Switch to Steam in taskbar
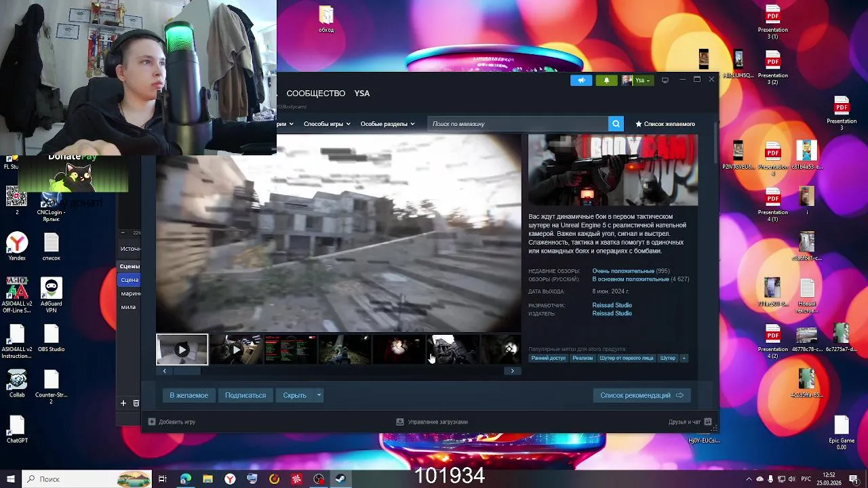The height and width of the screenshot is (488, 868). [x=340, y=479]
